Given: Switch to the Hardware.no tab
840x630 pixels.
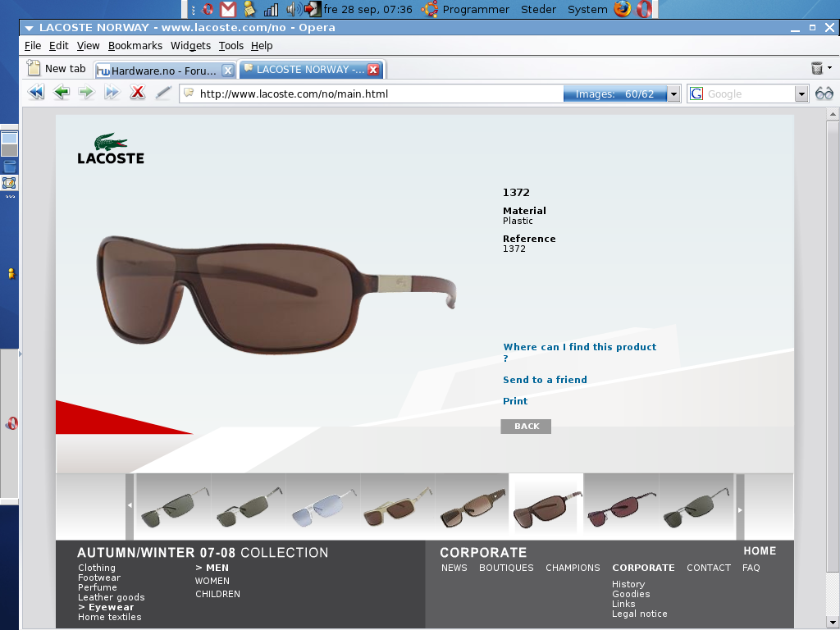Looking at the screenshot, I should point(163,71).
